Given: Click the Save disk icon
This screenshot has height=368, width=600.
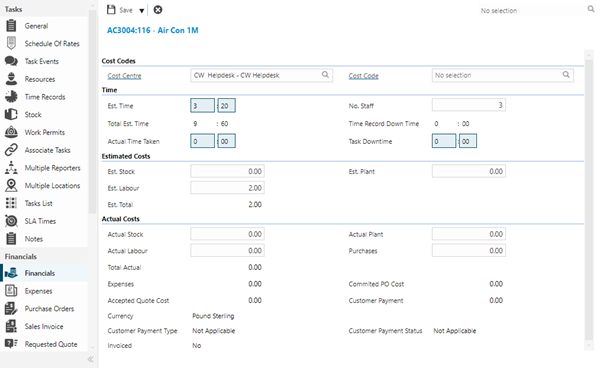Looking at the screenshot, I should [111, 10].
